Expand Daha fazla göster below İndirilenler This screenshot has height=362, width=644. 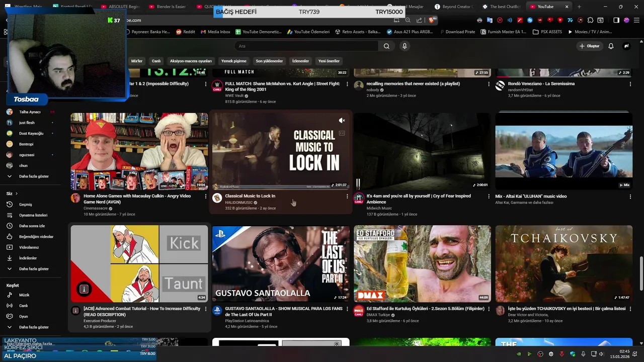point(34,269)
